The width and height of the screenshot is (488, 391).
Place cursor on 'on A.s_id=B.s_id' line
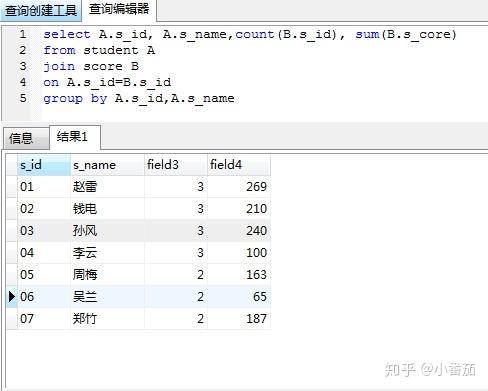coord(107,82)
